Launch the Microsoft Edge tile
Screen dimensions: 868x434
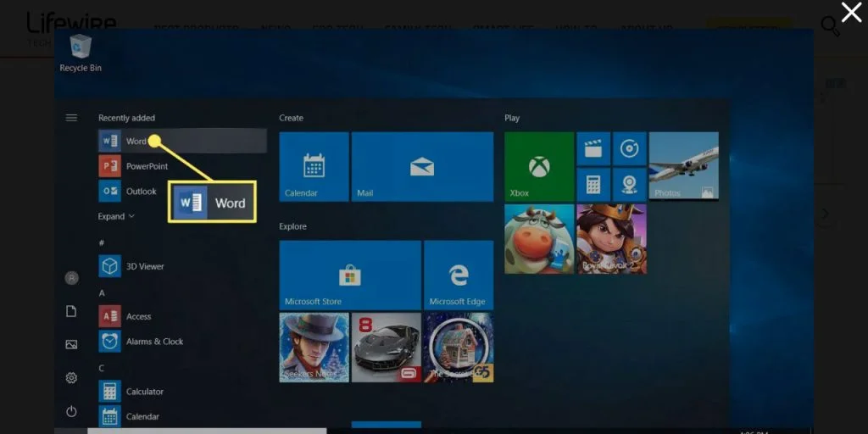coord(459,275)
